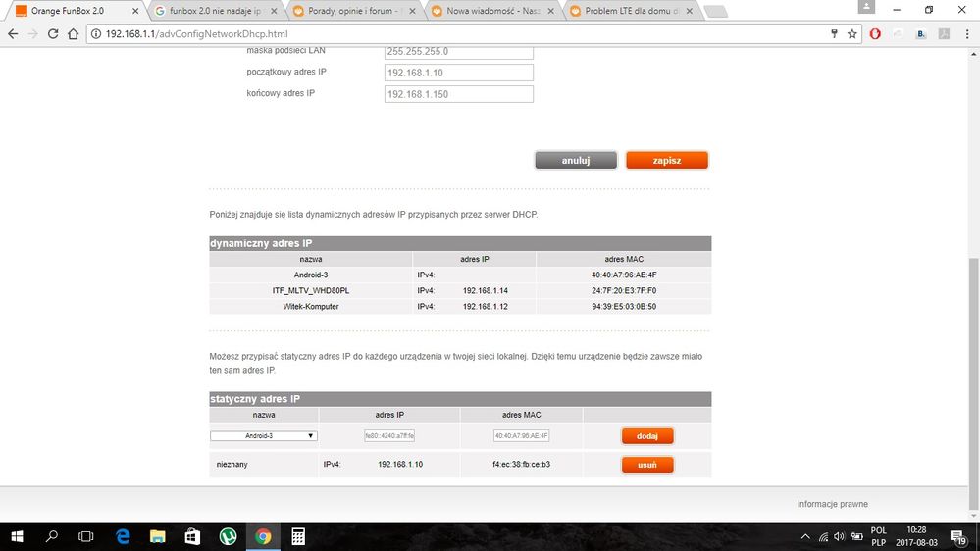Open the volume icon in system tray
The image size is (980, 551).
[x=840, y=537]
